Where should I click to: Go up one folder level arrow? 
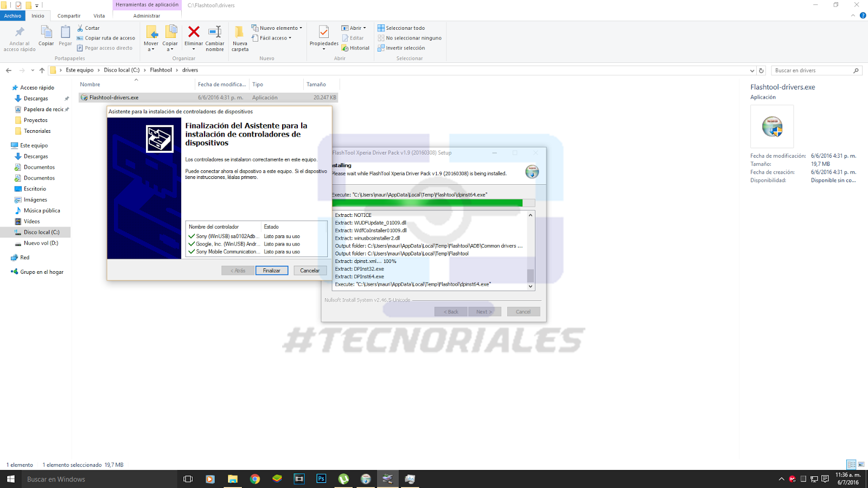point(42,70)
